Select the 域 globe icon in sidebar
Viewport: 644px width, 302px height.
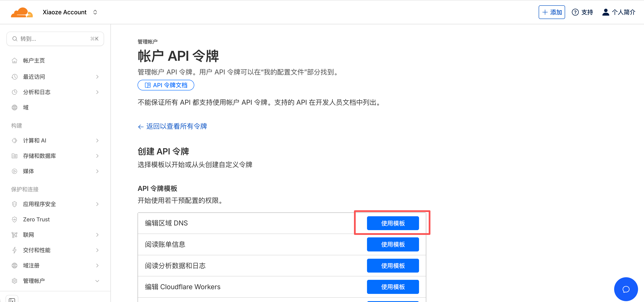tap(15, 107)
